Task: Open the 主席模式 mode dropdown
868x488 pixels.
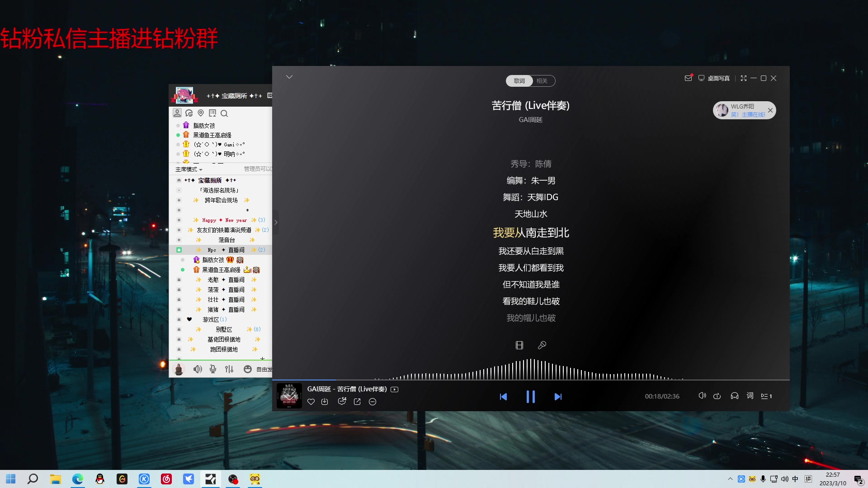Action: pos(189,169)
